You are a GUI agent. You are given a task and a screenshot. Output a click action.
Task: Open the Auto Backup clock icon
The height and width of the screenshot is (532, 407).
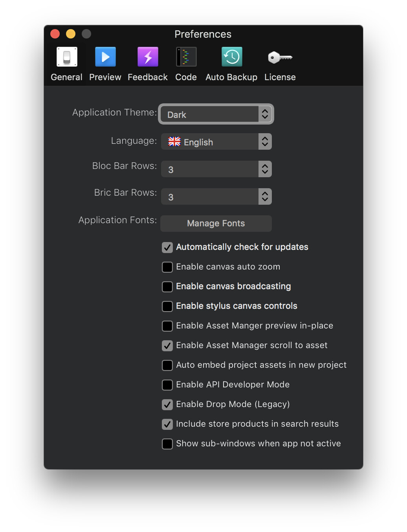pyautogui.click(x=231, y=57)
